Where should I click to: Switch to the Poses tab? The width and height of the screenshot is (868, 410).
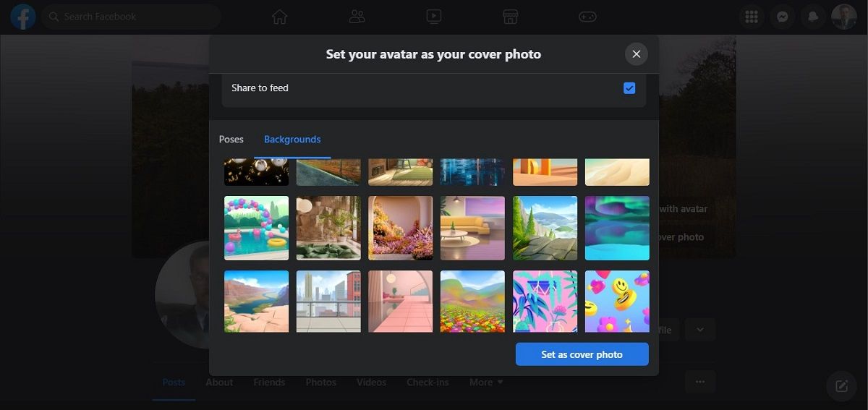pos(231,139)
